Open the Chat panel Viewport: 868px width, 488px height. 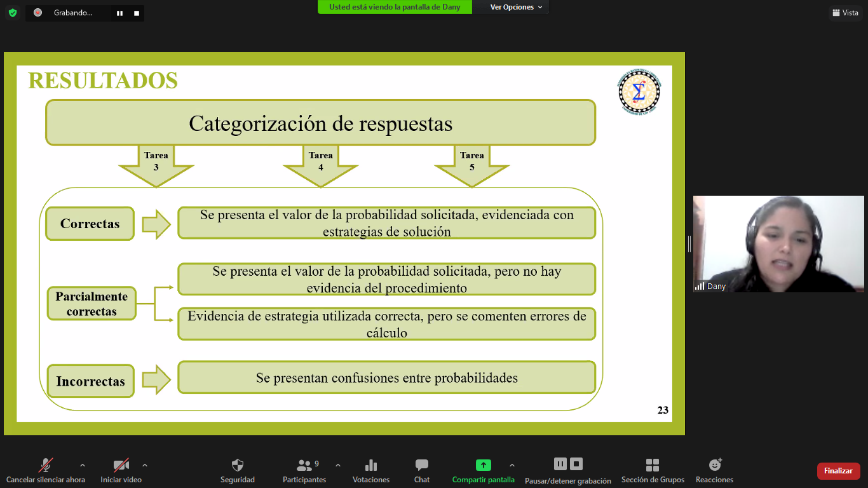[422, 466]
